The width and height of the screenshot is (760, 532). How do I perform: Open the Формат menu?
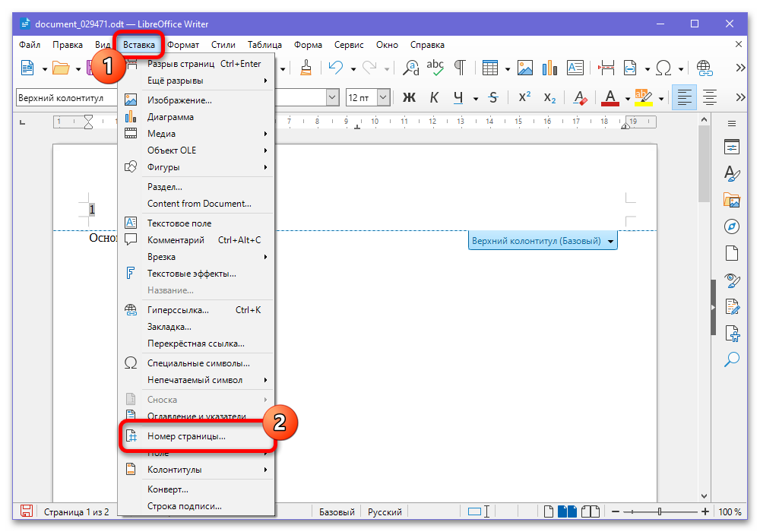[x=183, y=45]
